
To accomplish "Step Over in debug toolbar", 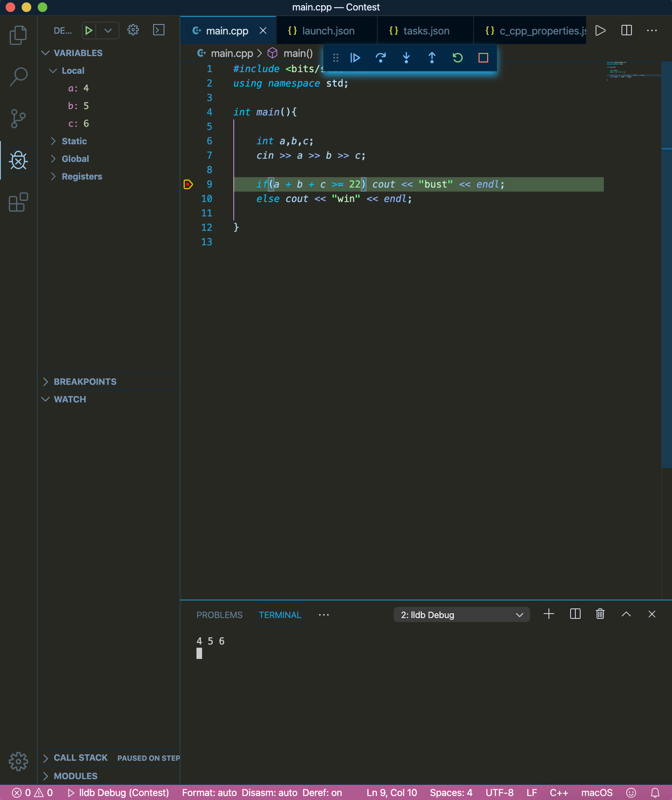I will point(381,58).
